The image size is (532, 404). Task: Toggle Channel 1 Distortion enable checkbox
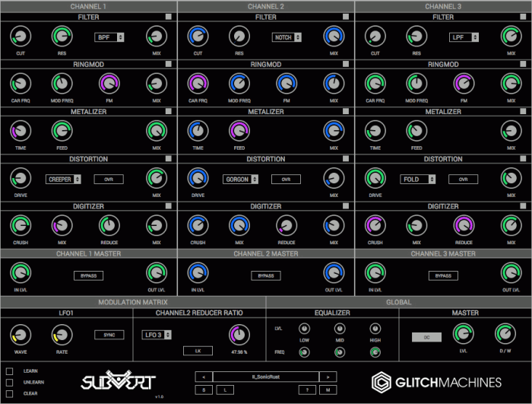click(168, 158)
